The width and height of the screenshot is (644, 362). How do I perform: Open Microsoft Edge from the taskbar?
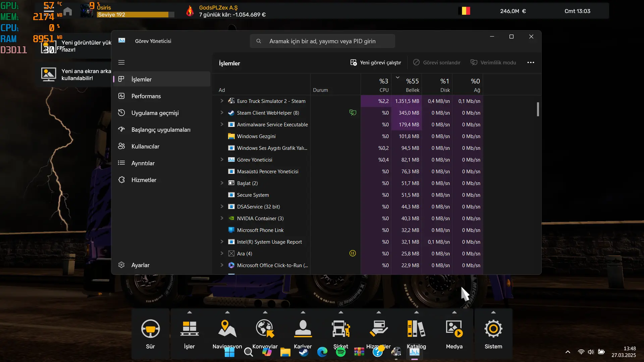322,352
